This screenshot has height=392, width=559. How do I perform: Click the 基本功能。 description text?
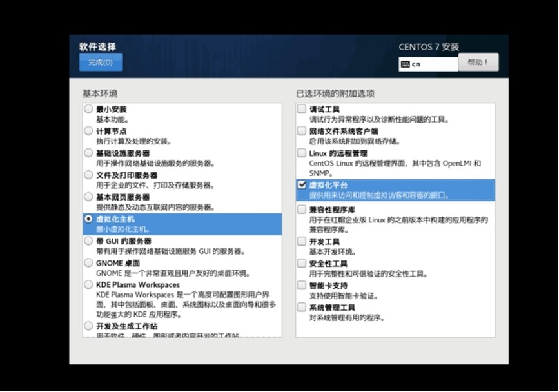click(x=112, y=119)
